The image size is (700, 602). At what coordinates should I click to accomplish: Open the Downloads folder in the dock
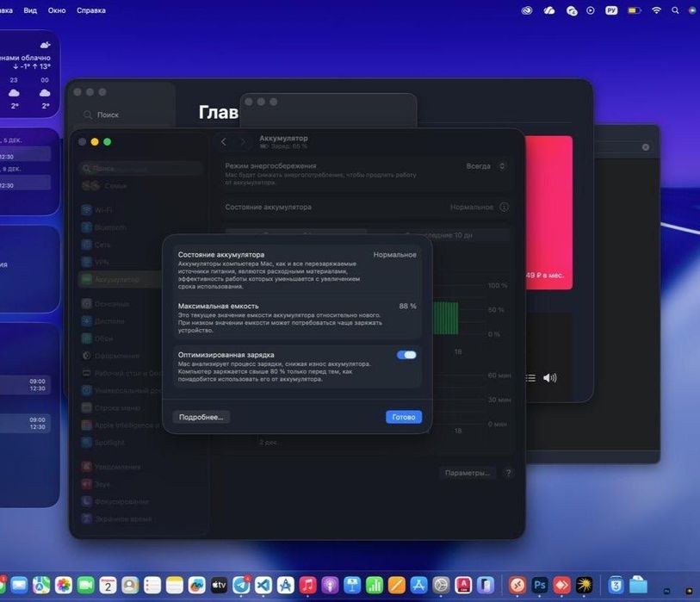(x=638, y=585)
